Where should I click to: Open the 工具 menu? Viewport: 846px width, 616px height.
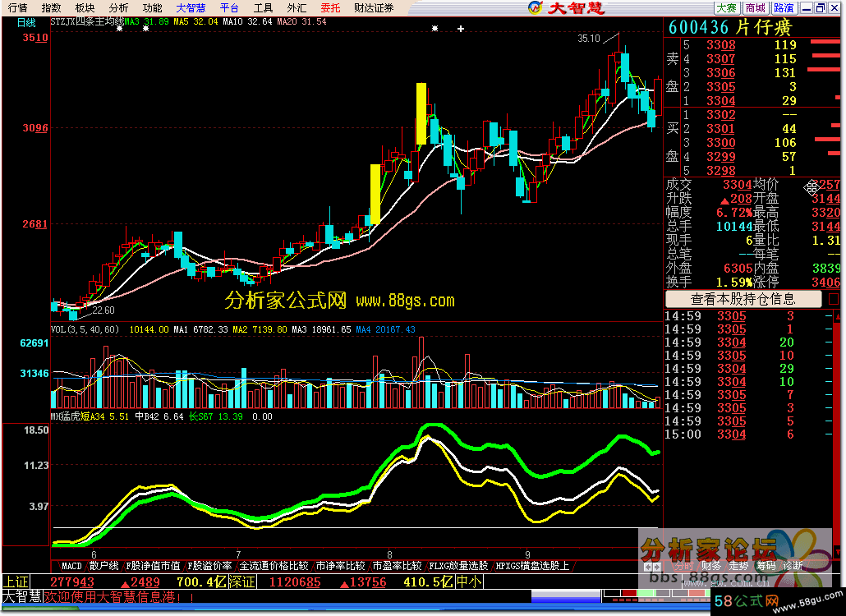pos(264,7)
